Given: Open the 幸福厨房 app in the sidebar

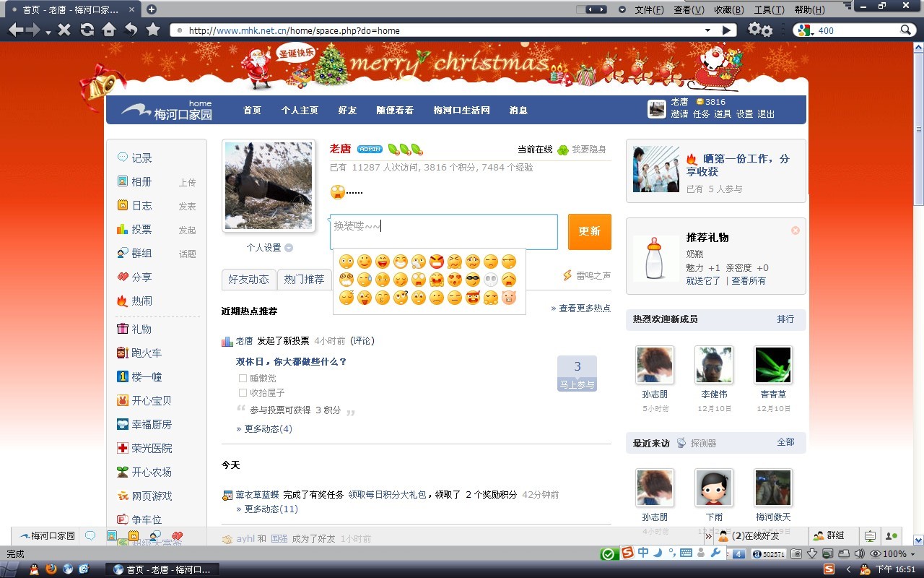Looking at the screenshot, I should pos(152,424).
